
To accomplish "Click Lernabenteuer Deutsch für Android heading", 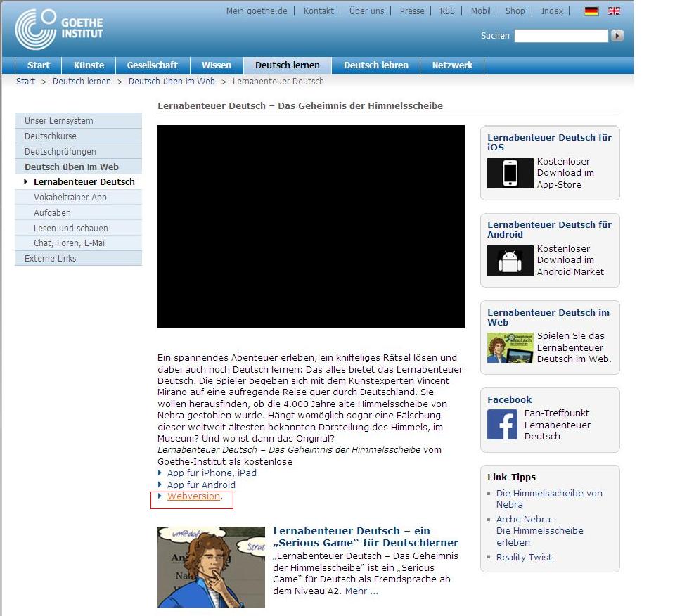I will point(549,229).
